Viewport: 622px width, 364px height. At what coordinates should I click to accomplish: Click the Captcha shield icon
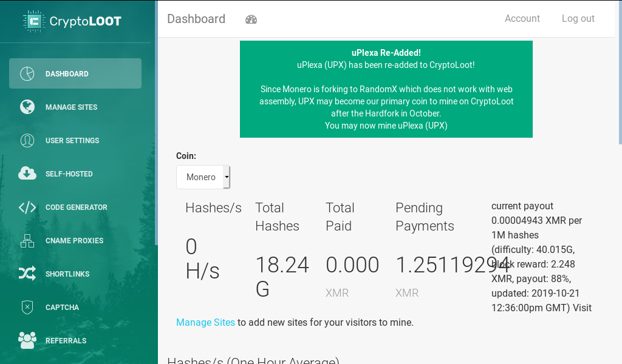[27, 307]
